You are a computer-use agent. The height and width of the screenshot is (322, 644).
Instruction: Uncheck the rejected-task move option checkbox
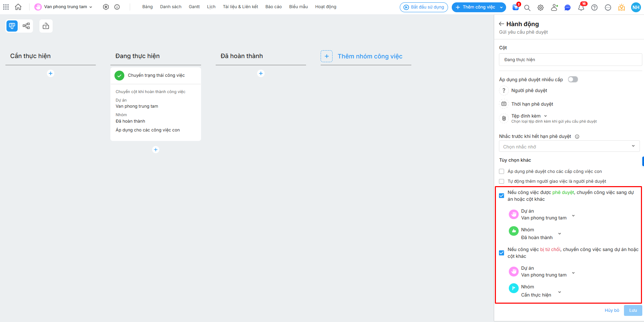(x=501, y=253)
